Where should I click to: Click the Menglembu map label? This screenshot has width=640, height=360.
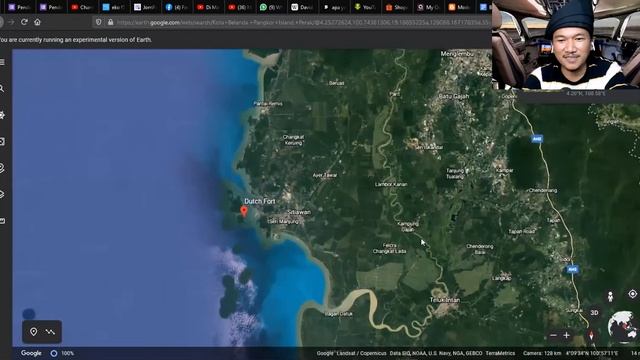point(457,54)
